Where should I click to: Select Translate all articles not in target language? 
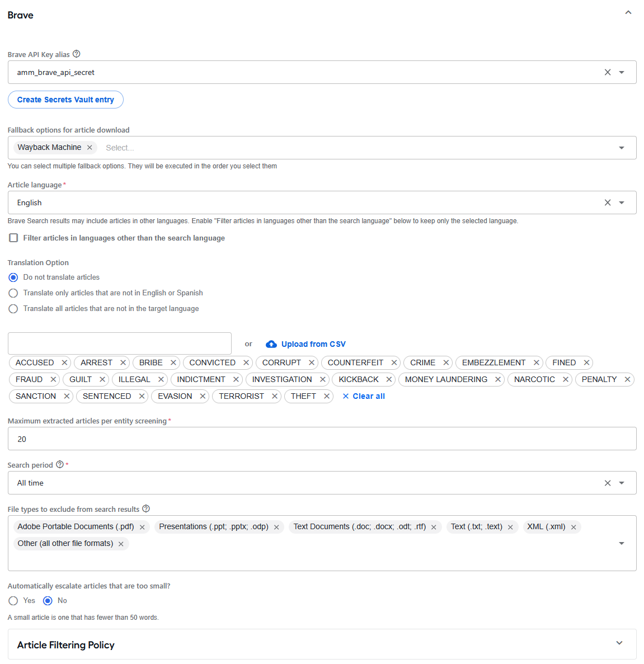pyautogui.click(x=13, y=309)
